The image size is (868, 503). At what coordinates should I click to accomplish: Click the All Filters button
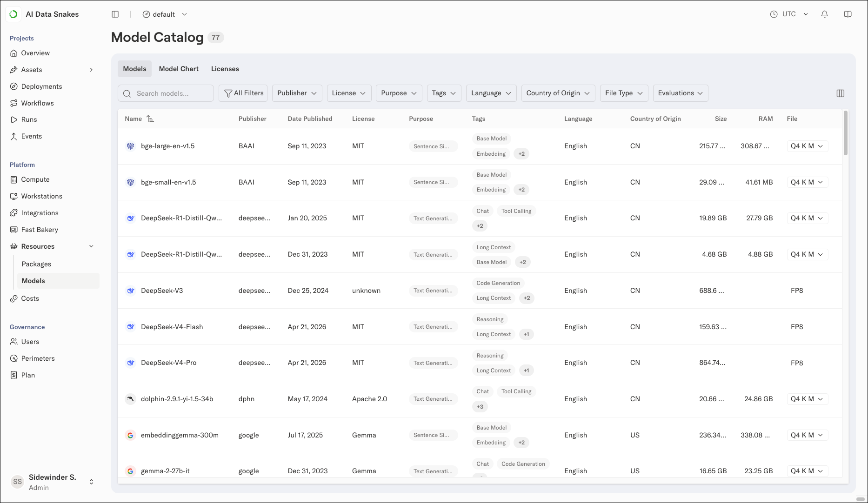[243, 93]
